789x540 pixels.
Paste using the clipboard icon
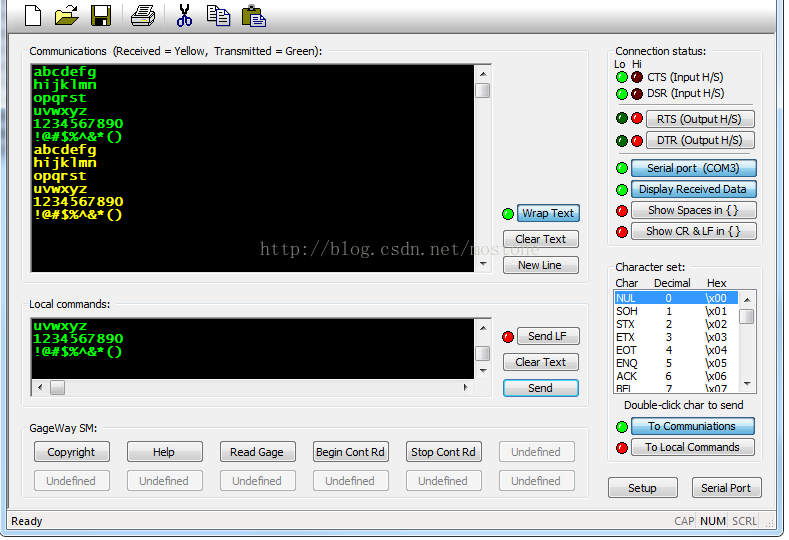(254, 16)
